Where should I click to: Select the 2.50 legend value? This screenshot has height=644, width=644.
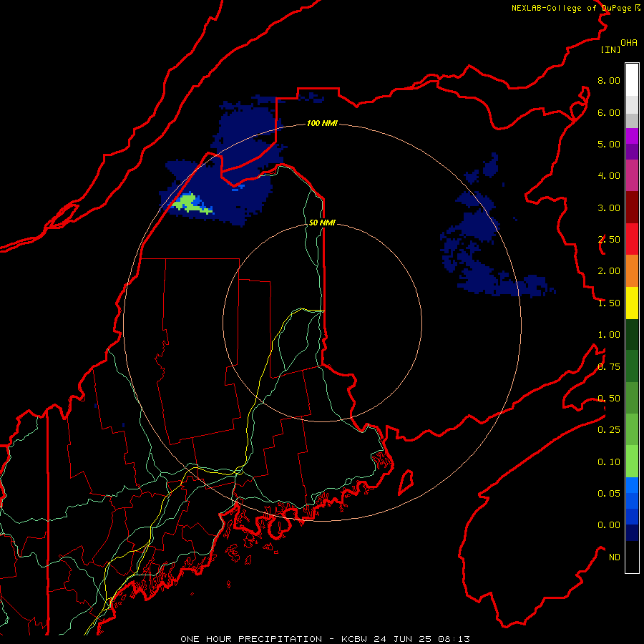609,240
